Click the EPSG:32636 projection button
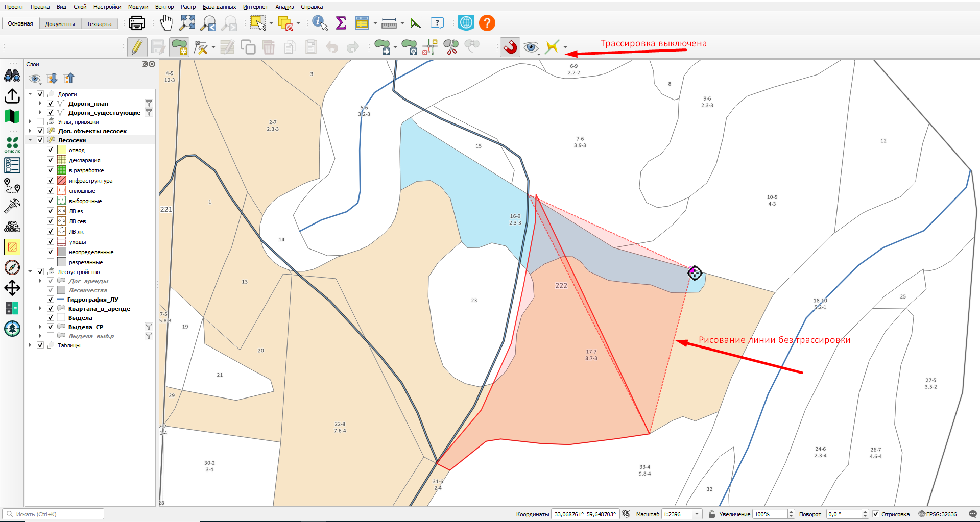Image resolution: width=980 pixels, height=522 pixels. tap(938, 514)
